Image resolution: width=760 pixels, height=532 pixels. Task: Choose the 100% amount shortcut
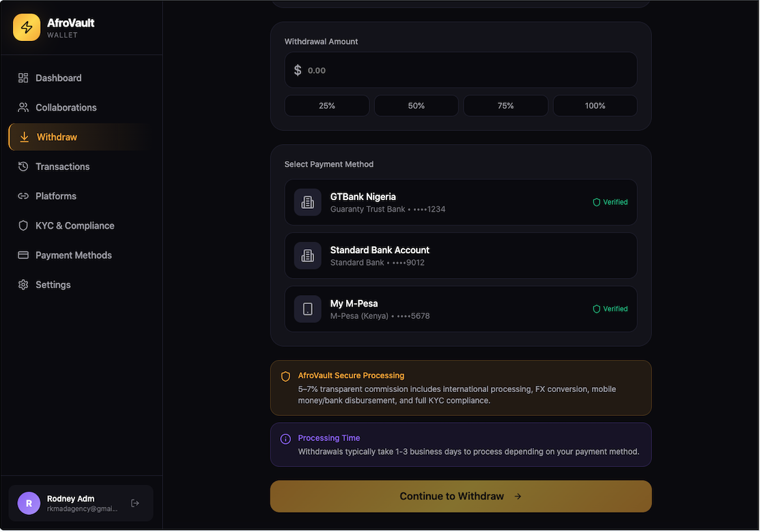click(x=595, y=106)
